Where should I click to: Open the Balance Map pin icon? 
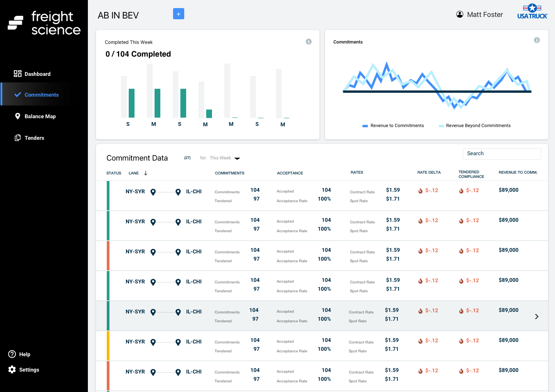pyautogui.click(x=17, y=116)
